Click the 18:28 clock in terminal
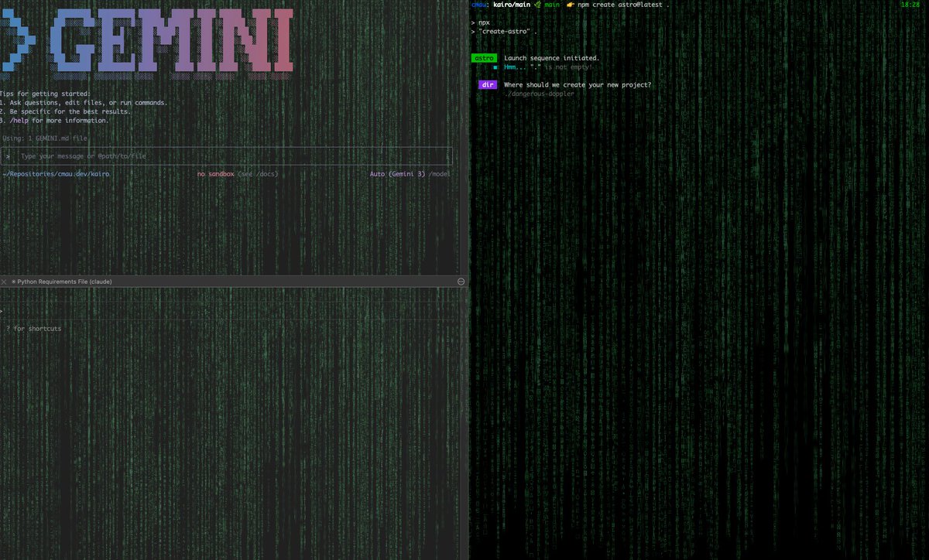Image resolution: width=929 pixels, height=560 pixels. click(x=910, y=5)
